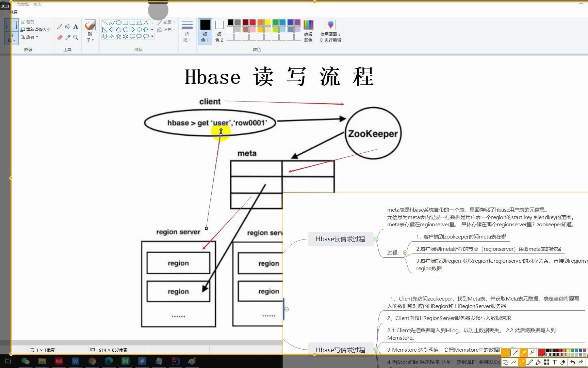
Task: Open the Edit colors dialog
Action: tap(308, 31)
